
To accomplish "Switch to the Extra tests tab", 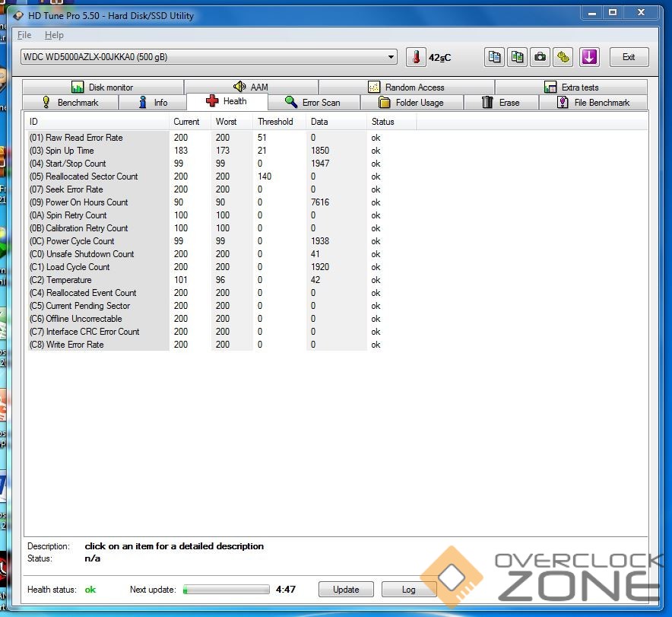I will [571, 87].
